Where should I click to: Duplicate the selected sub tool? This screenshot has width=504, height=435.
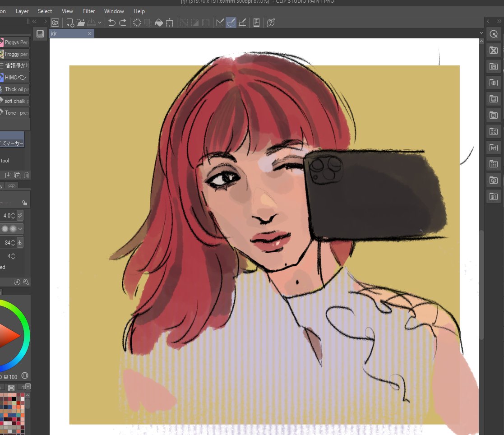point(17,175)
